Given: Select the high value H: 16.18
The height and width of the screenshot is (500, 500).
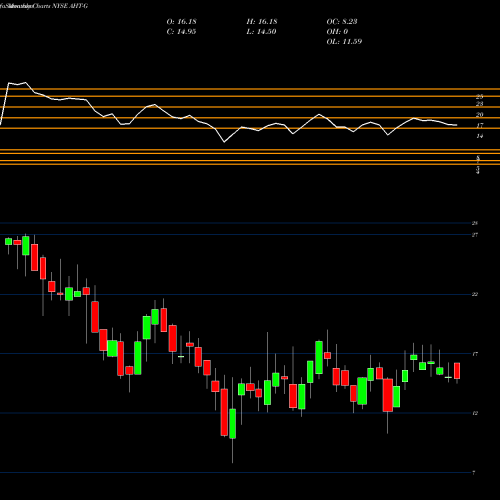Looking at the screenshot, I should [x=262, y=22].
